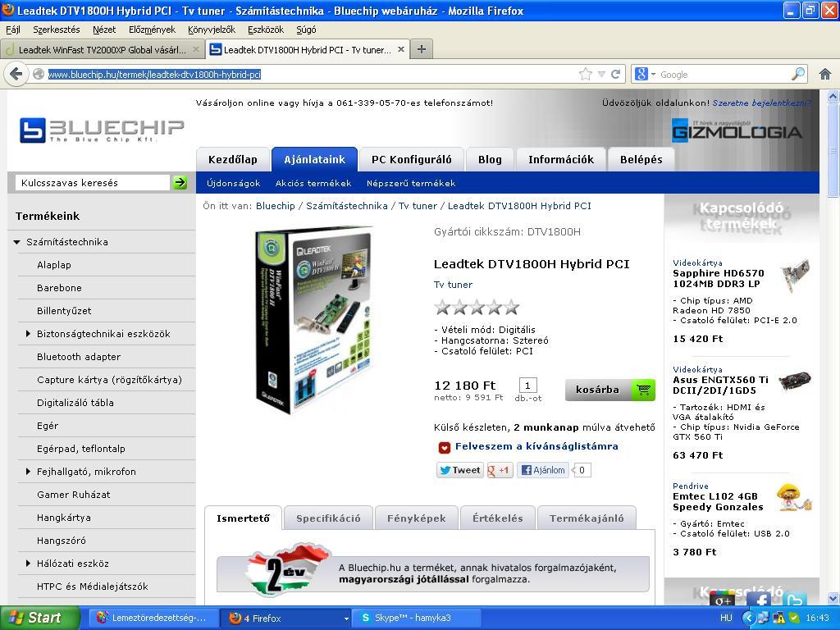Open the Asus ENGTX560 Ti thumbnail
This screenshot has height=630, width=840.
click(794, 381)
